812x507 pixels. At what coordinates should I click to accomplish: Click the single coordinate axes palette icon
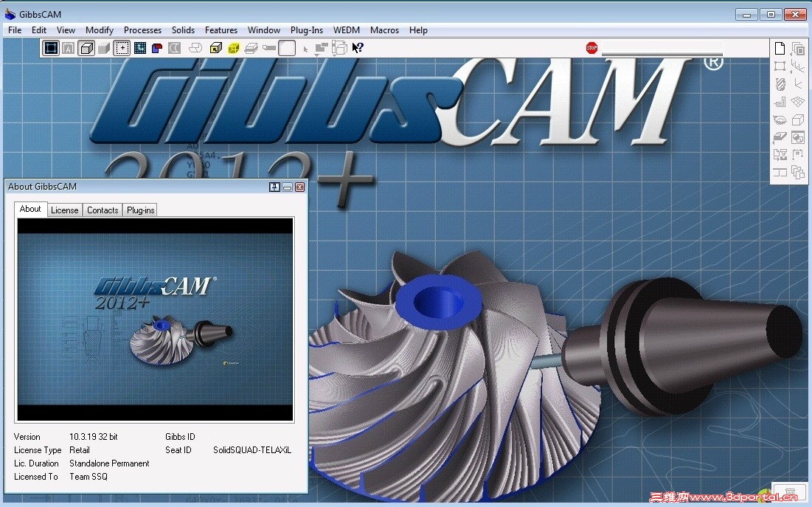tap(798, 84)
